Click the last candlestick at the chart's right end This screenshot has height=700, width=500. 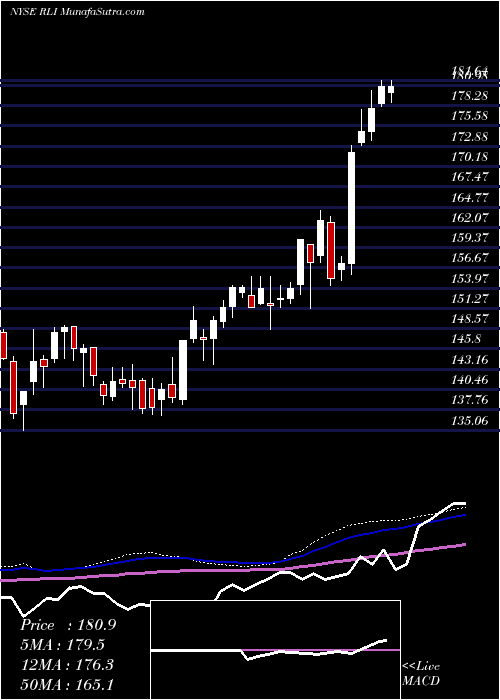tap(391, 89)
